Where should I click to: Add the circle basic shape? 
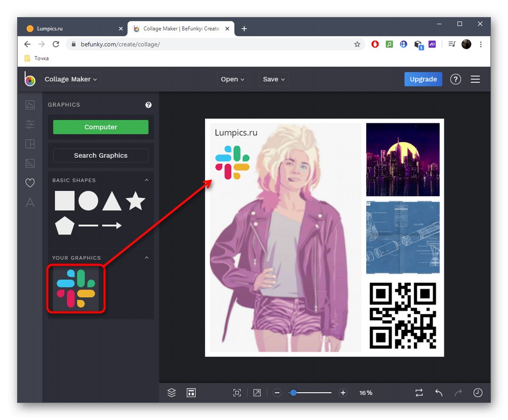coord(88,201)
